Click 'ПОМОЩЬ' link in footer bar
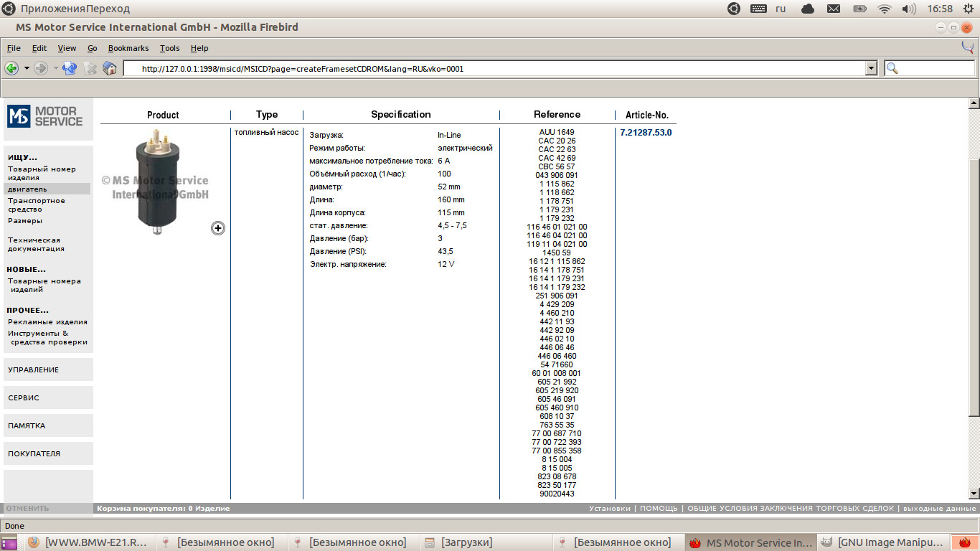The height and width of the screenshot is (551, 980). 658,509
